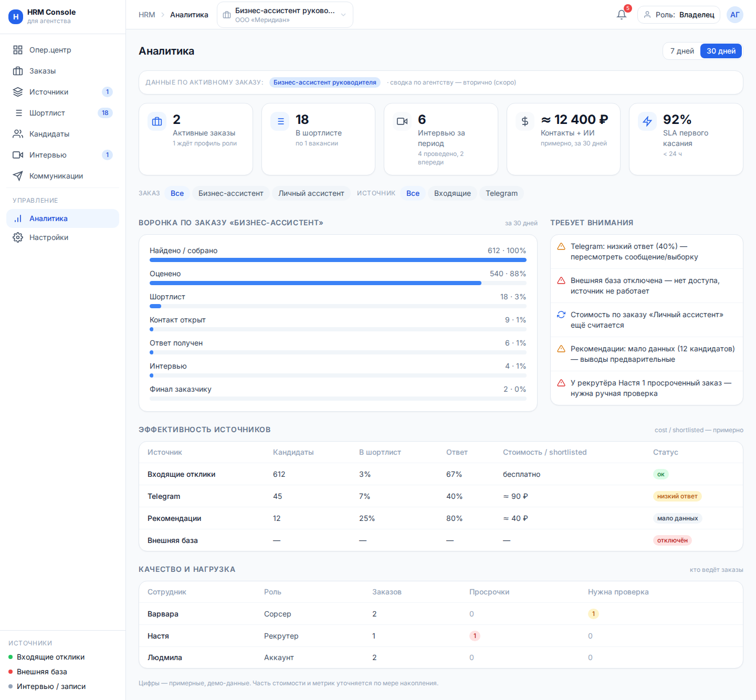Click the Заказы briefcase icon in sidebar
The image size is (756, 700).
18,71
